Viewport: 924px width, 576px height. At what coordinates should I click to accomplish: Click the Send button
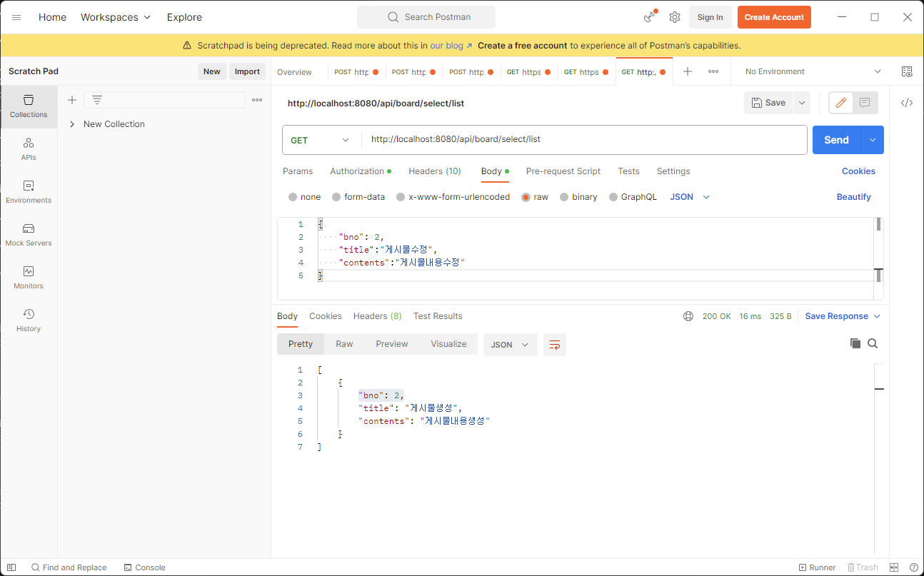coord(837,140)
